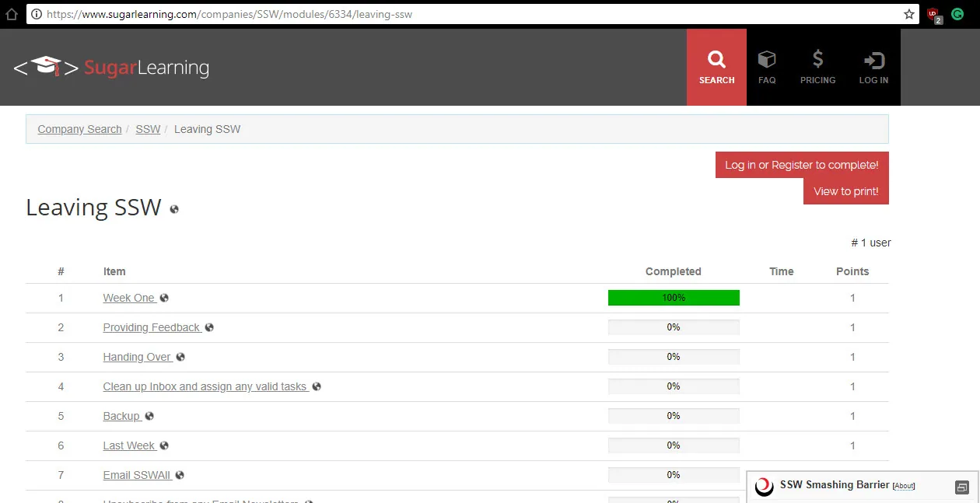This screenshot has height=503, width=980.
Task: Click globe icon next to Providing Feedback
Action: click(x=209, y=327)
